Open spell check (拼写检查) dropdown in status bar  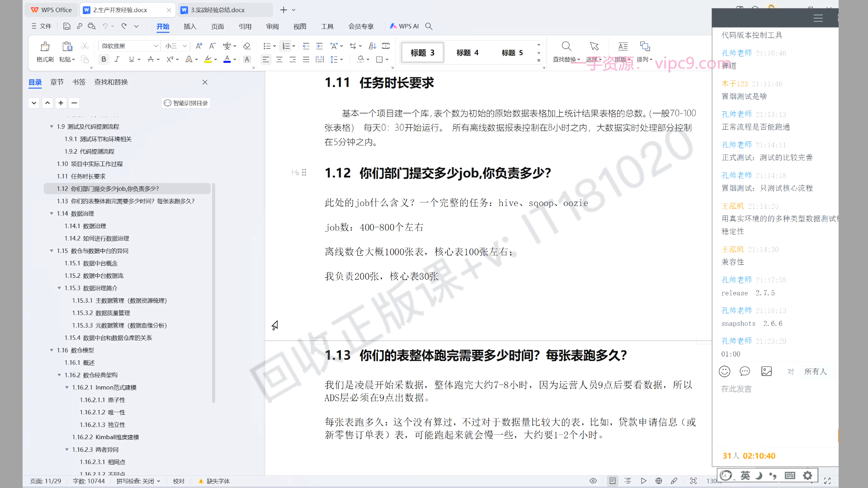pos(138,481)
